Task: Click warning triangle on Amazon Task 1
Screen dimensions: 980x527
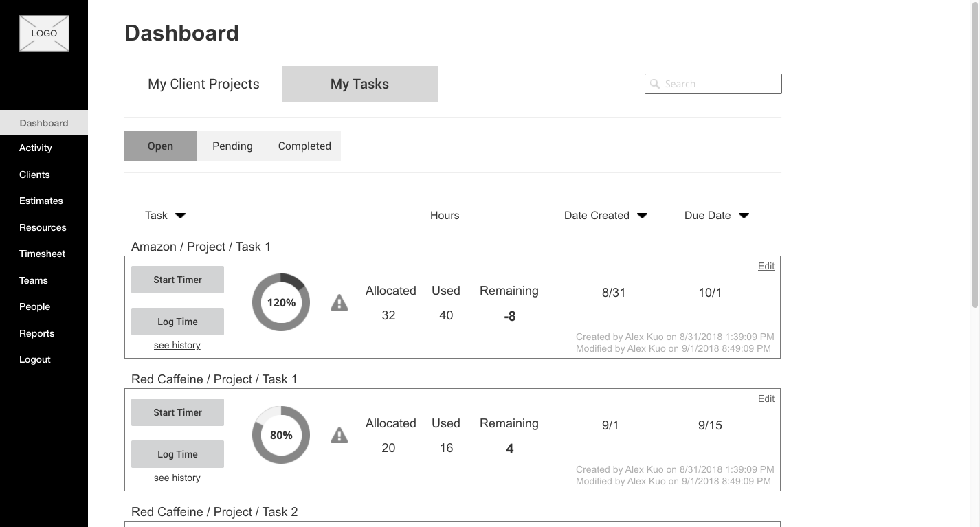Action: coord(339,302)
